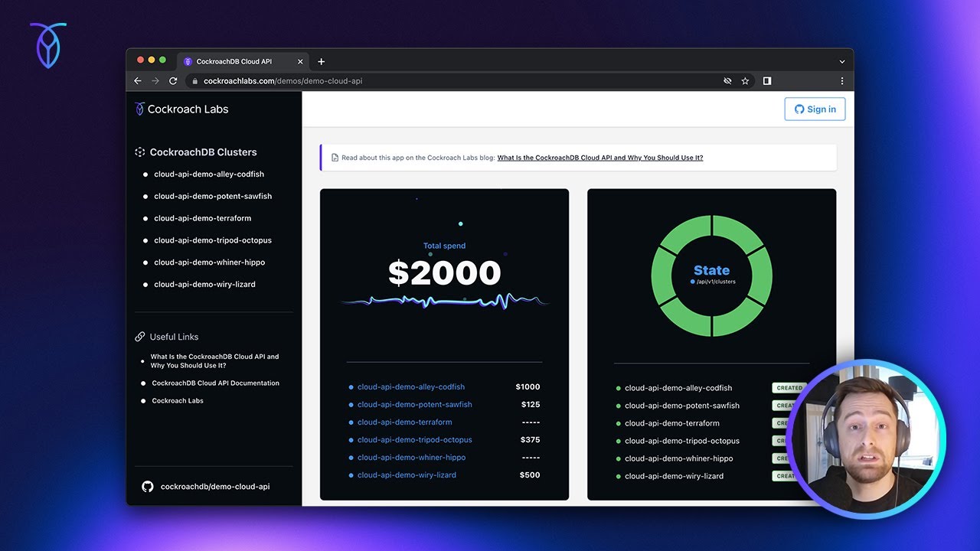
Task: Click the browser back arrow
Action: coord(138,81)
